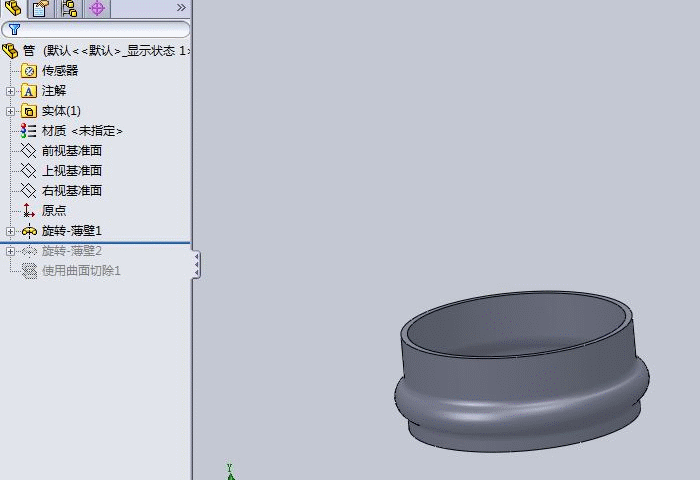Viewport: 700px width, 480px height.
Task: Click the 原点 origin icon
Action: coord(29,210)
